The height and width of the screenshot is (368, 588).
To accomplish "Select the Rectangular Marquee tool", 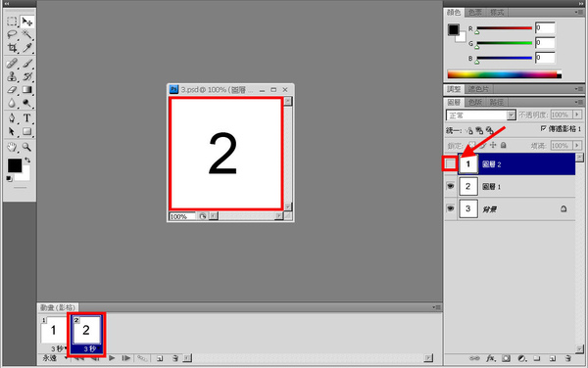I will click(12, 22).
